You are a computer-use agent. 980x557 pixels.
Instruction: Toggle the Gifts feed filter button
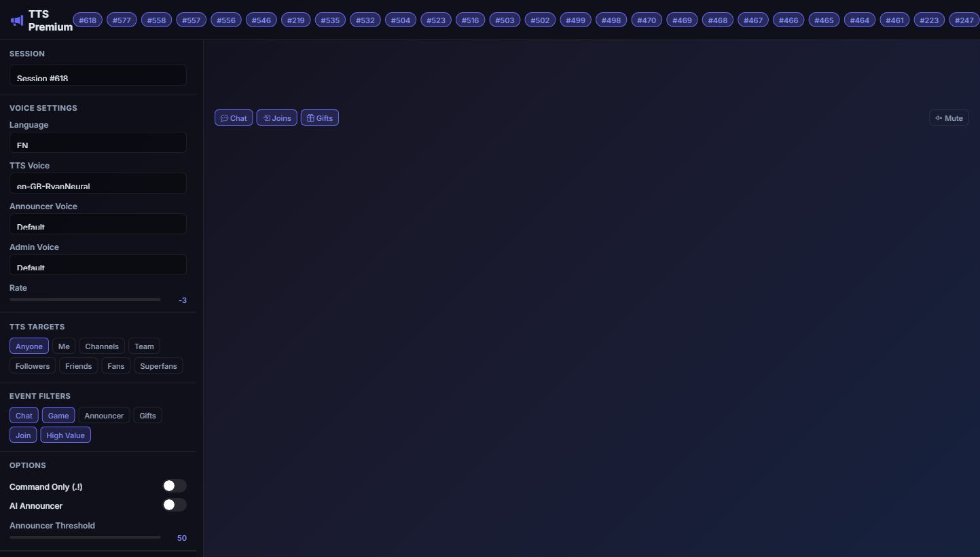[x=319, y=118]
